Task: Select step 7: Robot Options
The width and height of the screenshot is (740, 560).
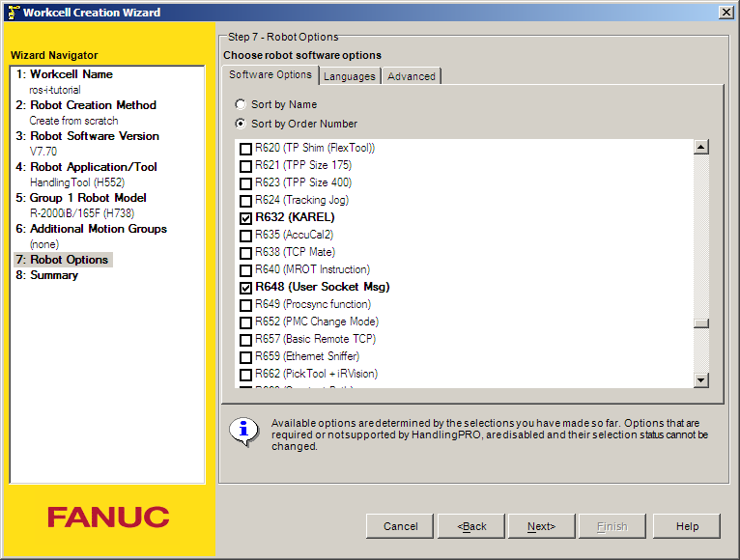Action: (x=63, y=260)
